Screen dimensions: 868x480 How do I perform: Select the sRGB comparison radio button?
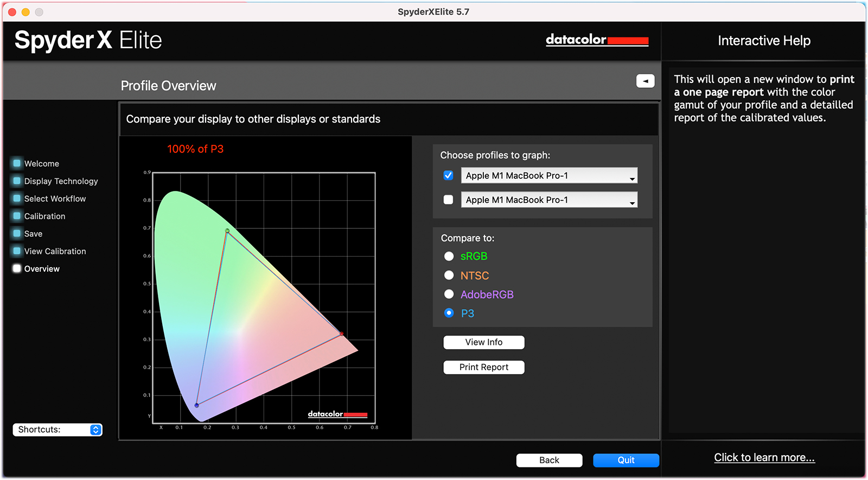click(x=449, y=256)
